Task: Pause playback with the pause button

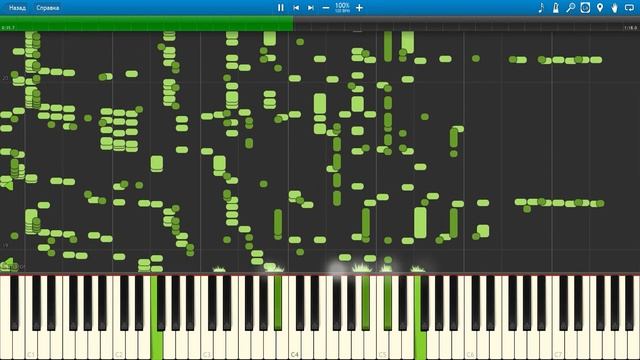Action: click(280, 8)
